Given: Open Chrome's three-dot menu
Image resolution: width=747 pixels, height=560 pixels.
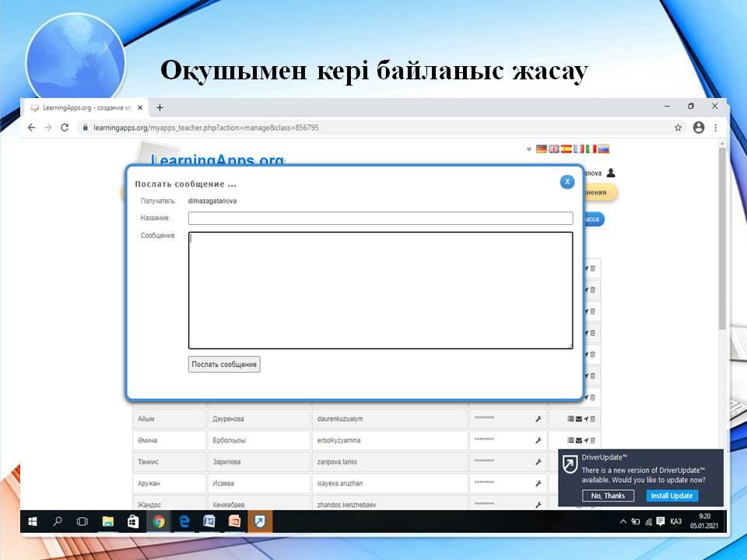Looking at the screenshot, I should coord(716,128).
